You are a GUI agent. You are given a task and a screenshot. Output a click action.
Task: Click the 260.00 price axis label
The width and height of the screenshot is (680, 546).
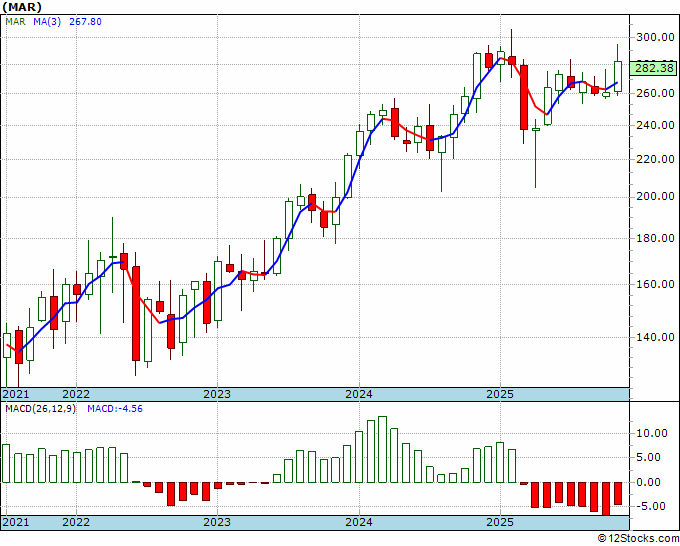pyautogui.click(x=655, y=93)
